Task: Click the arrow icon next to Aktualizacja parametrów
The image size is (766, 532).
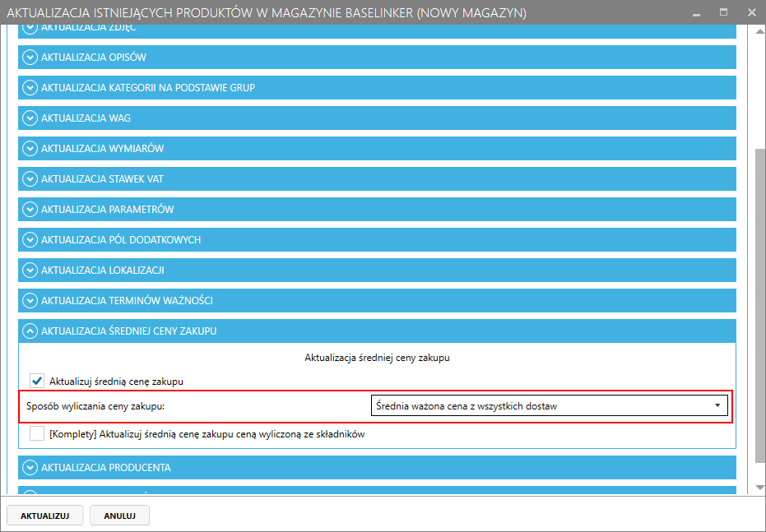Action: tap(30, 210)
